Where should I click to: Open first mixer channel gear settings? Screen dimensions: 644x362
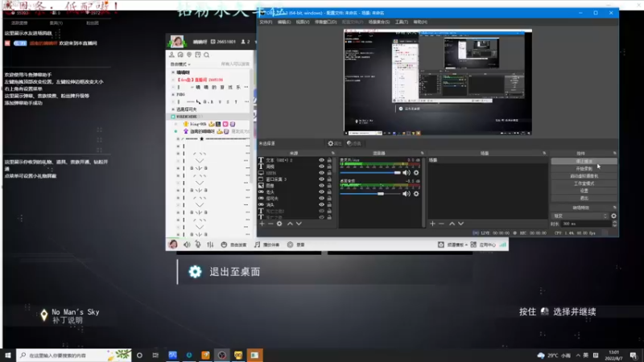pos(416,173)
